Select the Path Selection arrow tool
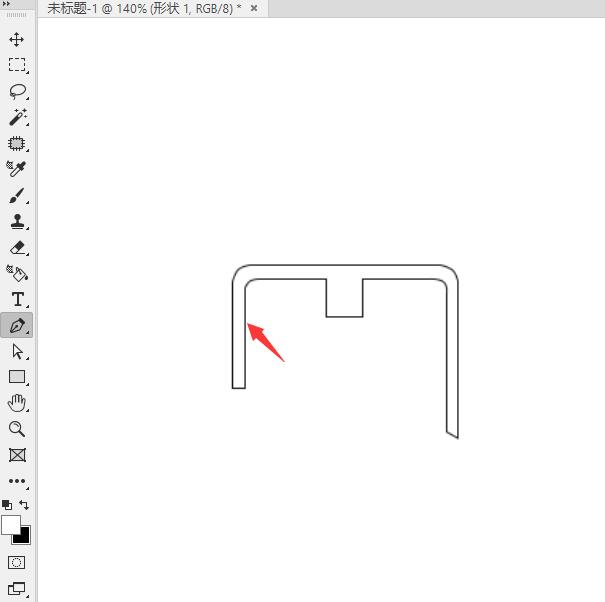Image resolution: width=605 pixels, height=602 pixels. (x=17, y=352)
